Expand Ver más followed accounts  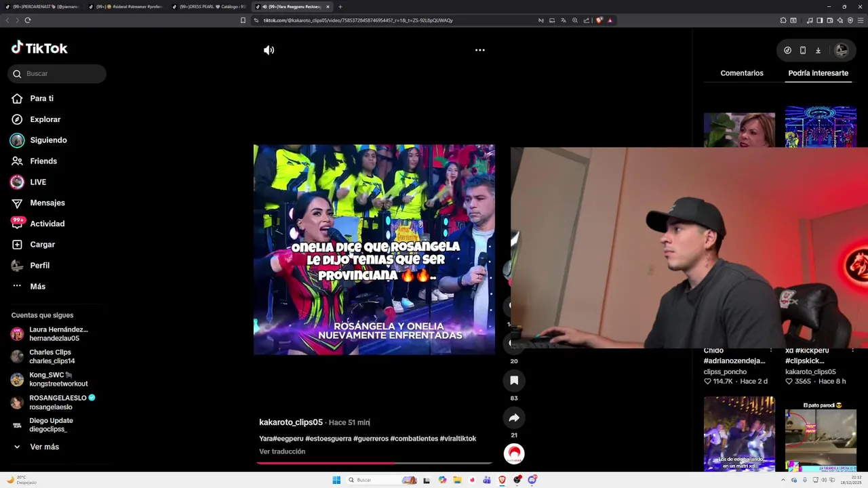coord(44,447)
